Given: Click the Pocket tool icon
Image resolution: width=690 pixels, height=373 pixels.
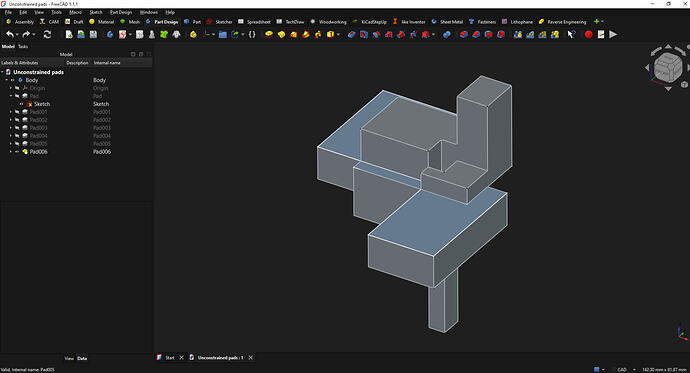Looking at the screenshot, I should [x=351, y=34].
